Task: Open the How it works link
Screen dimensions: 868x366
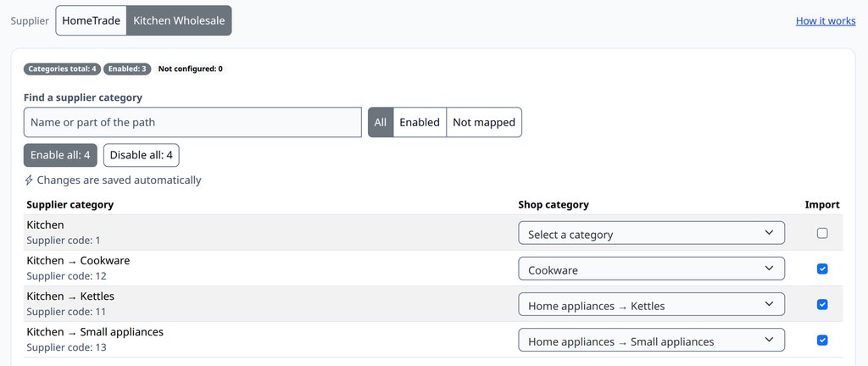Action: click(x=826, y=21)
